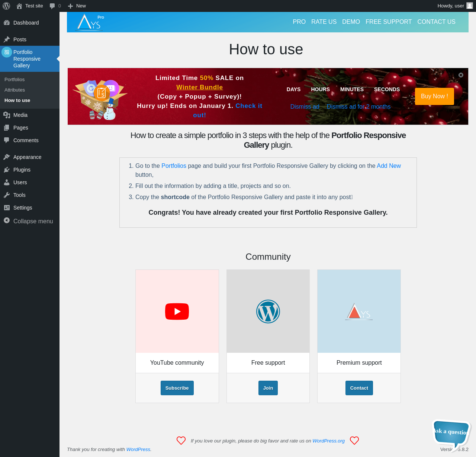Screen dimensions: 476x457
Task: Click the Subscribe button
Action: coord(177,388)
